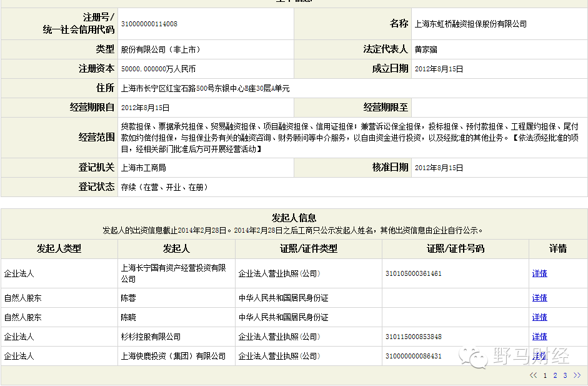Click 经营期限自 value 2012年8月15日

tap(145, 108)
